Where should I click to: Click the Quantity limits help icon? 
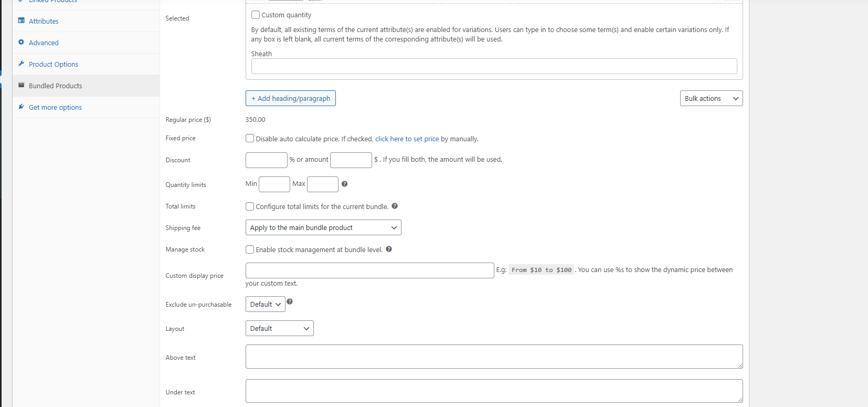click(345, 184)
